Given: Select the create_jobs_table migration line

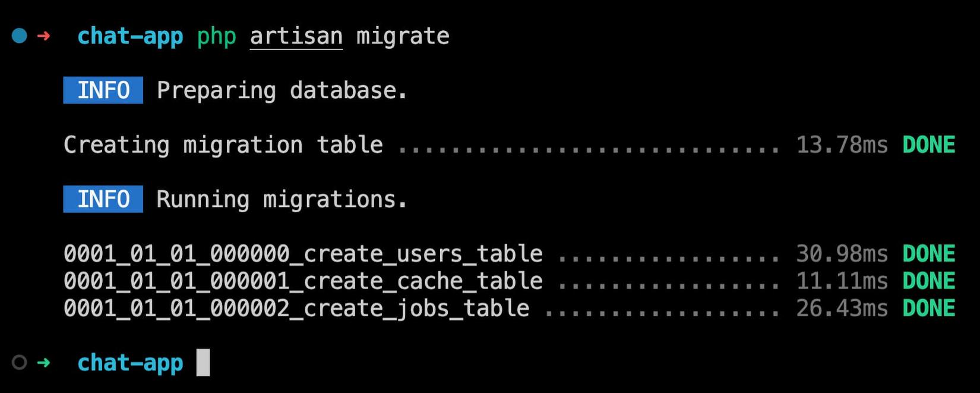Looking at the screenshot, I should coord(510,309).
